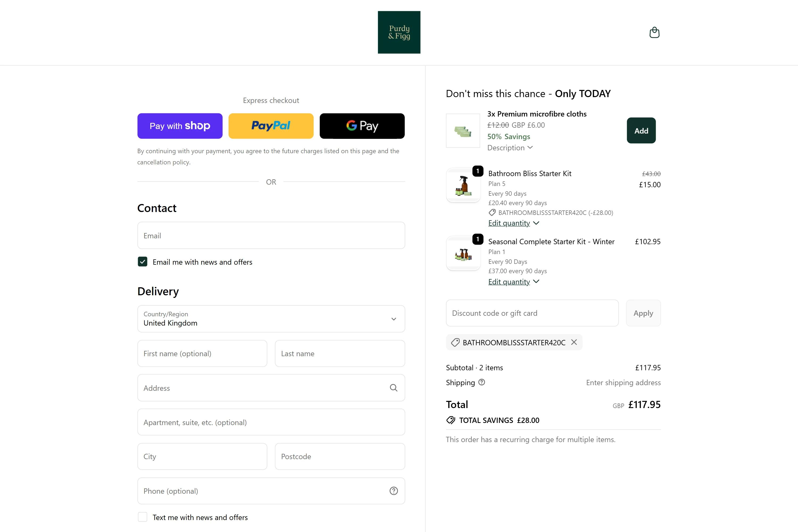Expand Edit quantity for Seasonal Winter Kit
The height and width of the screenshot is (532, 798).
tap(513, 282)
